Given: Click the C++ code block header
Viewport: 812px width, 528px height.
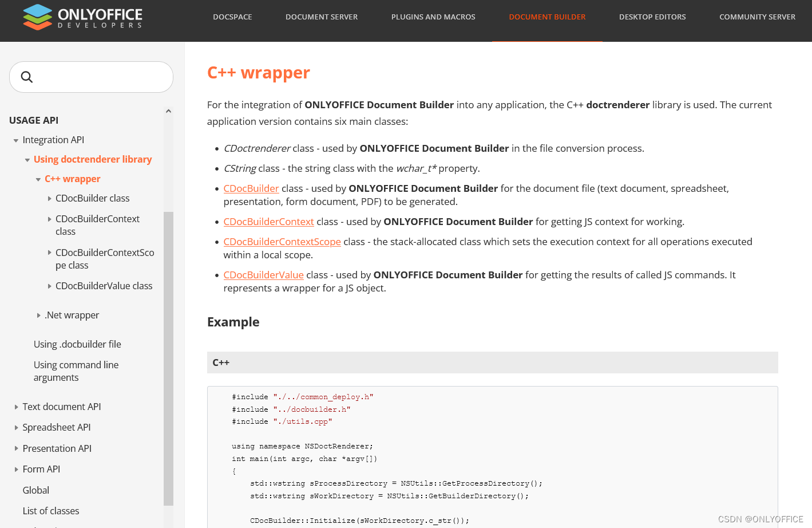Looking at the screenshot, I should click(x=492, y=362).
